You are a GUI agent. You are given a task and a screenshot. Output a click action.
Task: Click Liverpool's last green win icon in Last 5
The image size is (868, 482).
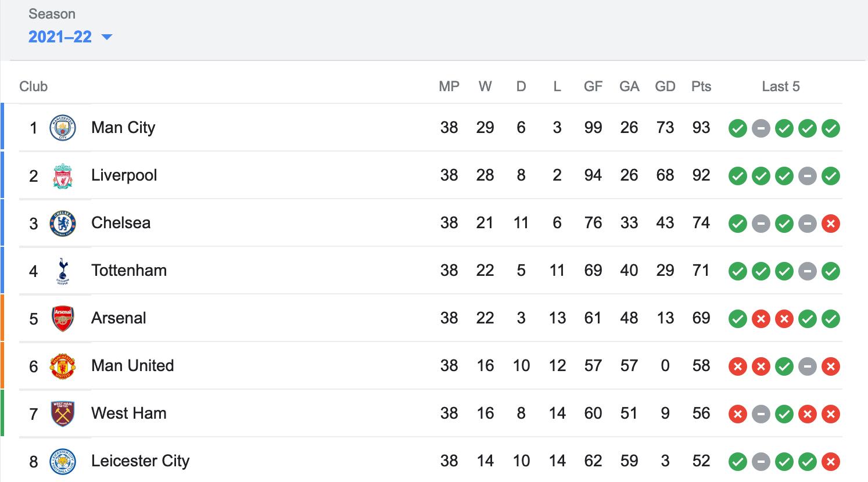[x=831, y=176]
